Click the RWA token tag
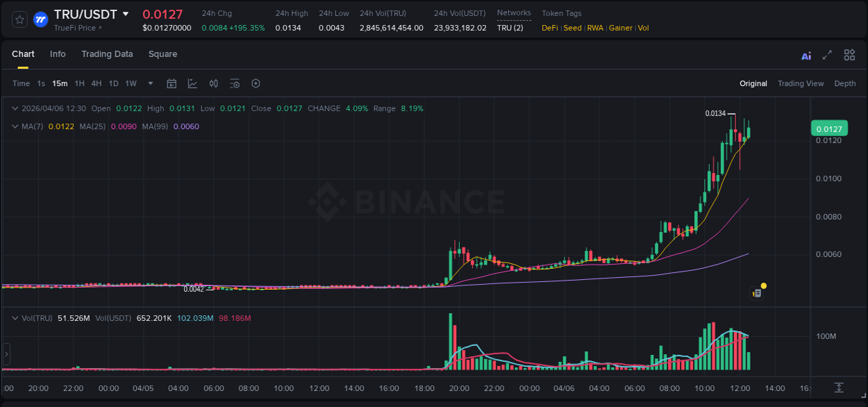 pyautogui.click(x=595, y=28)
